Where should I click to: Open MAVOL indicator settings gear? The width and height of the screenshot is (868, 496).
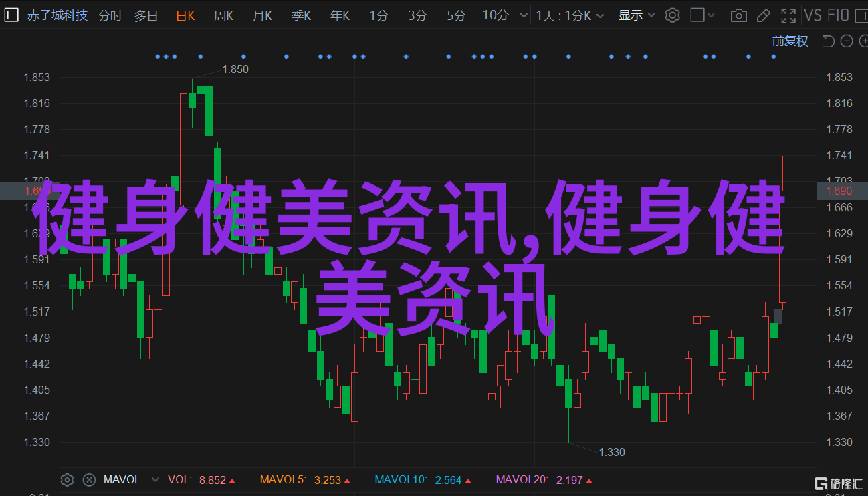click(x=67, y=479)
